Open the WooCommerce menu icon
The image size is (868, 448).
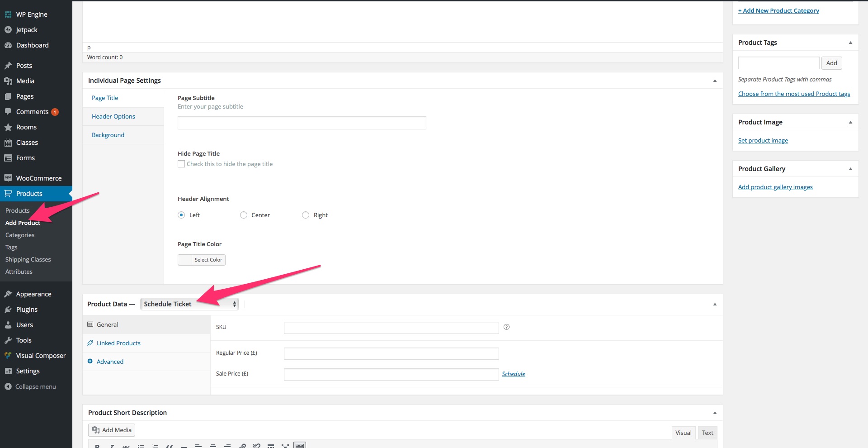click(x=8, y=178)
